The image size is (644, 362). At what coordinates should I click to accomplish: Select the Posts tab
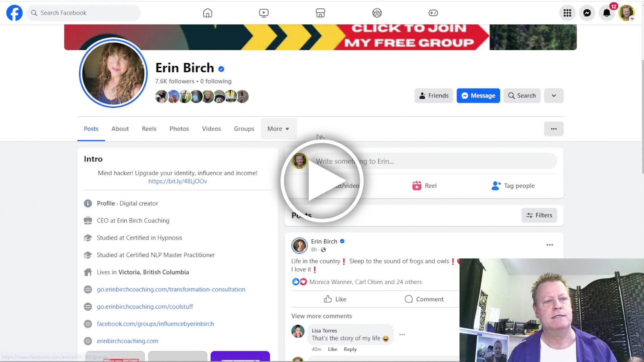click(91, 129)
